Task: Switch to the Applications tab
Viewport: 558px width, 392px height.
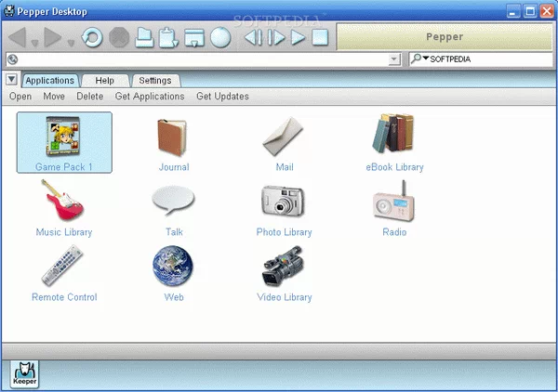Action: tap(50, 80)
